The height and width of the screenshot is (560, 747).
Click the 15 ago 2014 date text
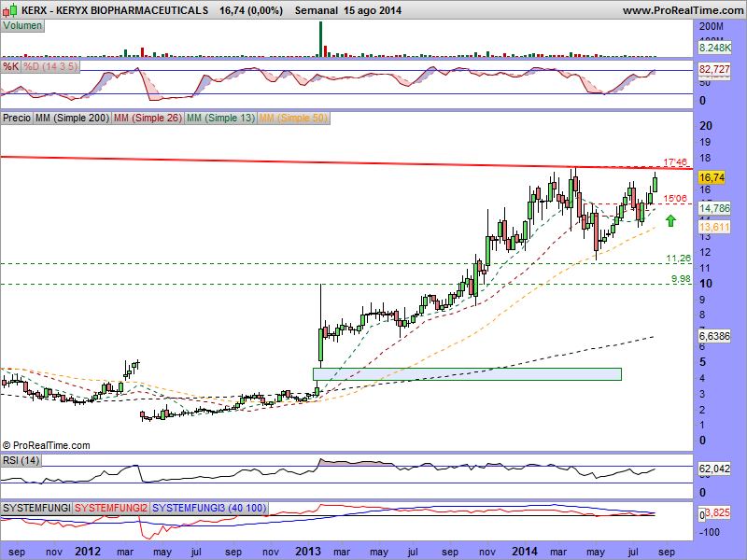pyautogui.click(x=373, y=10)
